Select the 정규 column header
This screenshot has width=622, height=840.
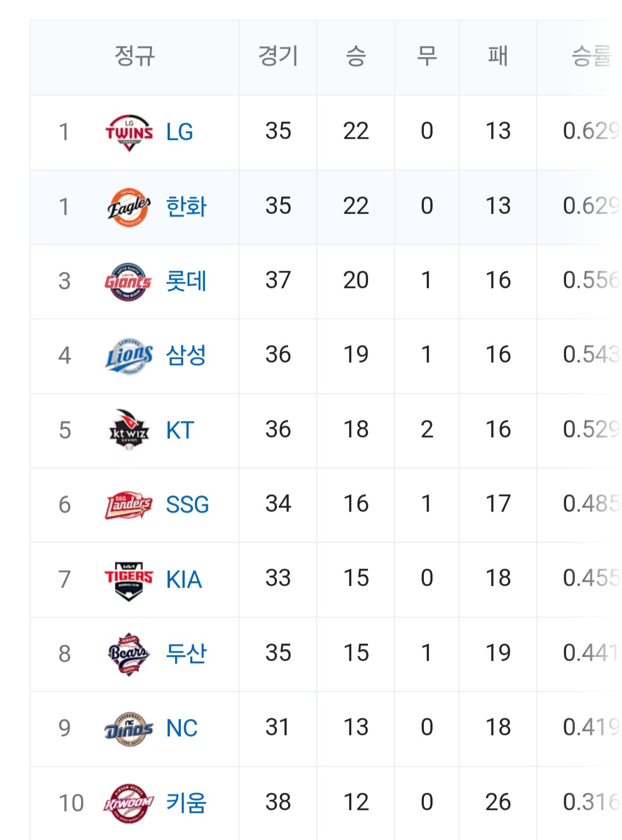[135, 56]
